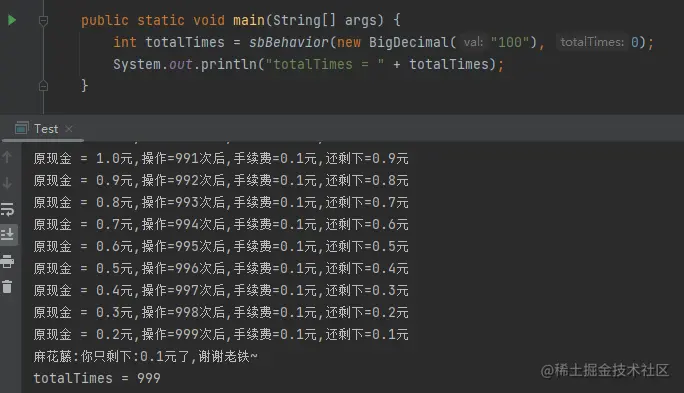Viewport: 684px width, 393px height.
Task: Collapse main method fold marker at top
Action: point(43,21)
